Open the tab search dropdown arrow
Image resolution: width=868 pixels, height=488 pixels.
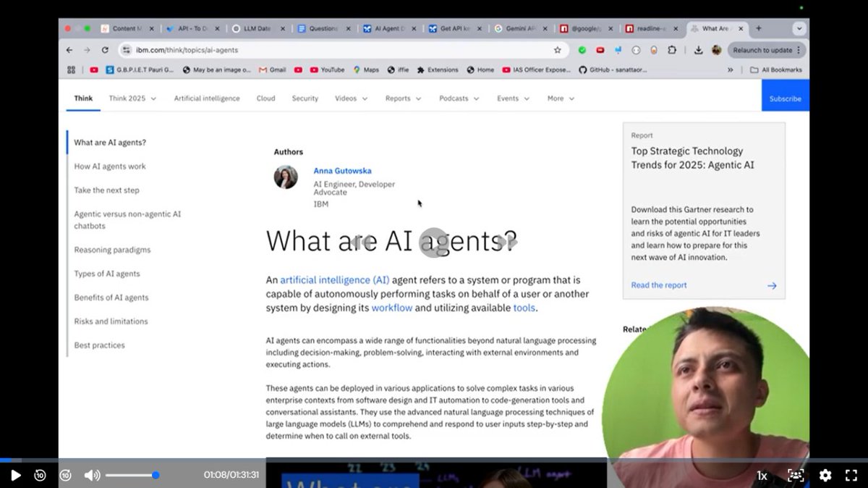pos(799,28)
